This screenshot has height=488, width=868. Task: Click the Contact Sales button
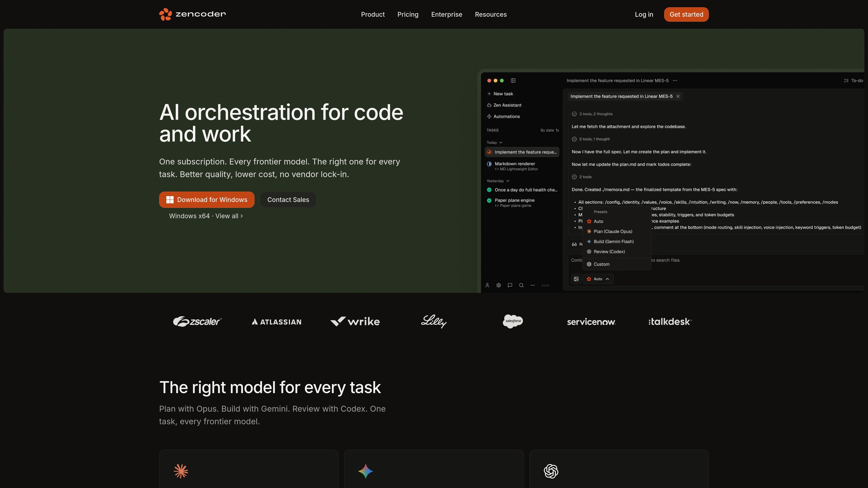(x=288, y=200)
